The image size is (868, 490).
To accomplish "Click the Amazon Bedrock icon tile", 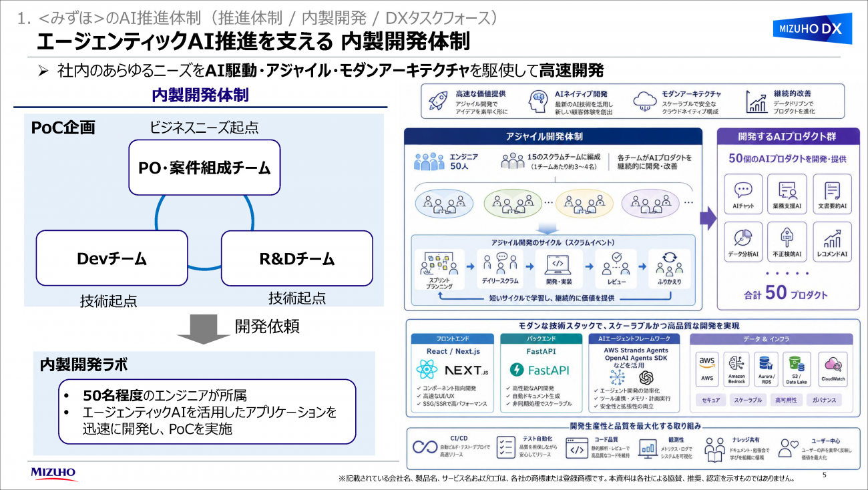I will (x=738, y=370).
